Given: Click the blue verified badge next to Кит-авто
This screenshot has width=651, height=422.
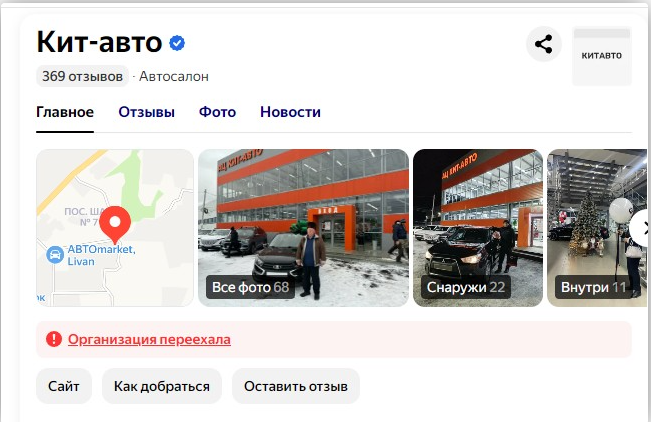Looking at the screenshot, I should coord(177,43).
